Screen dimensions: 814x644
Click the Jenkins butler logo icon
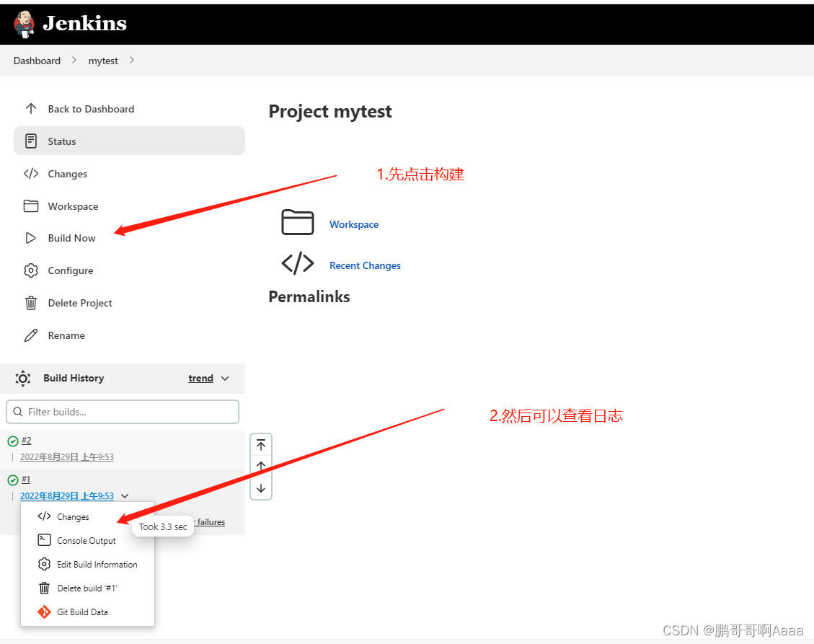[x=24, y=24]
